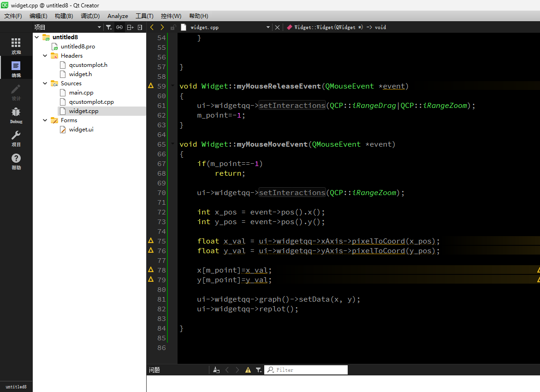Click warning icon on line 75

[x=151, y=240]
